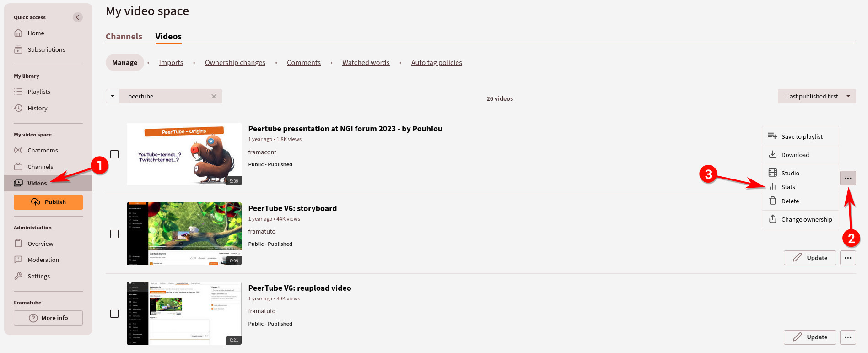Switch to the Channels tab
The height and width of the screenshot is (353, 868).
pyautogui.click(x=124, y=37)
